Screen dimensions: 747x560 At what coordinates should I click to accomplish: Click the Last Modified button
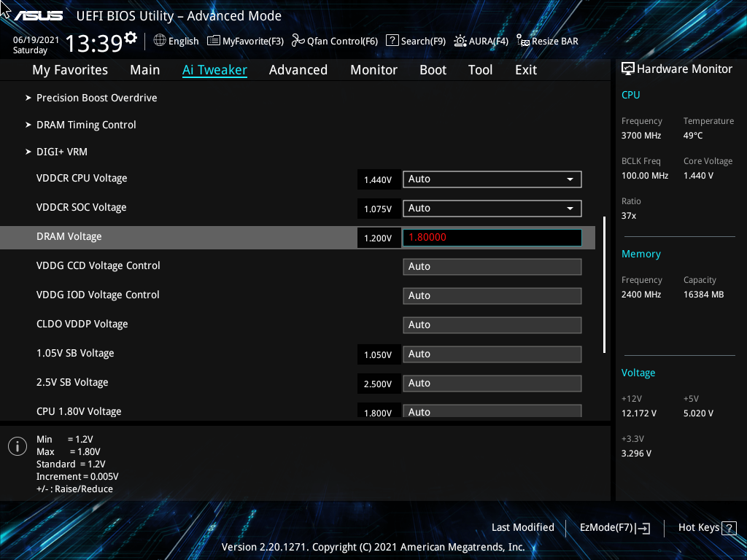pos(522,527)
